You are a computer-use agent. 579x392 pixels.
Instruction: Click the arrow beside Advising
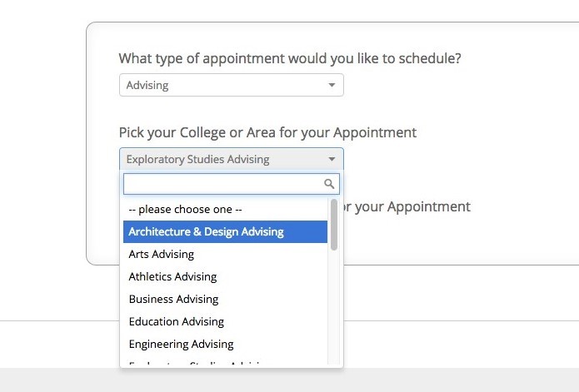332,85
